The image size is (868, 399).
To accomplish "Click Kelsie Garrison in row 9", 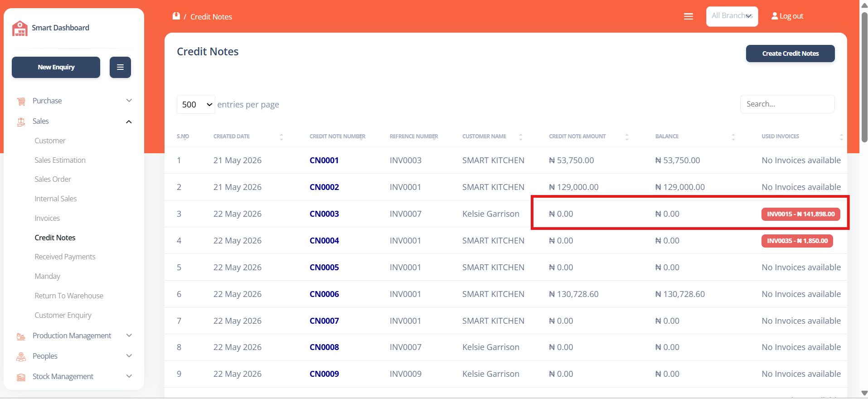I will (x=490, y=374).
